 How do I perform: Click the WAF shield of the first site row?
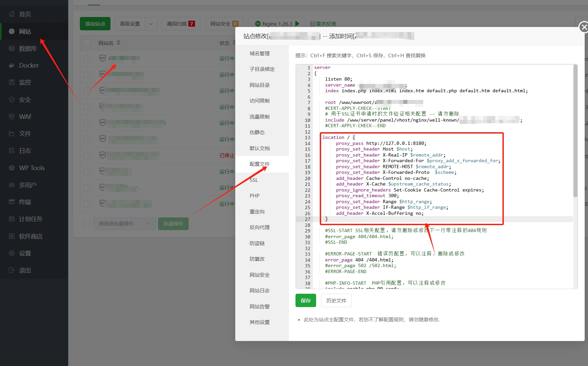pos(102,58)
